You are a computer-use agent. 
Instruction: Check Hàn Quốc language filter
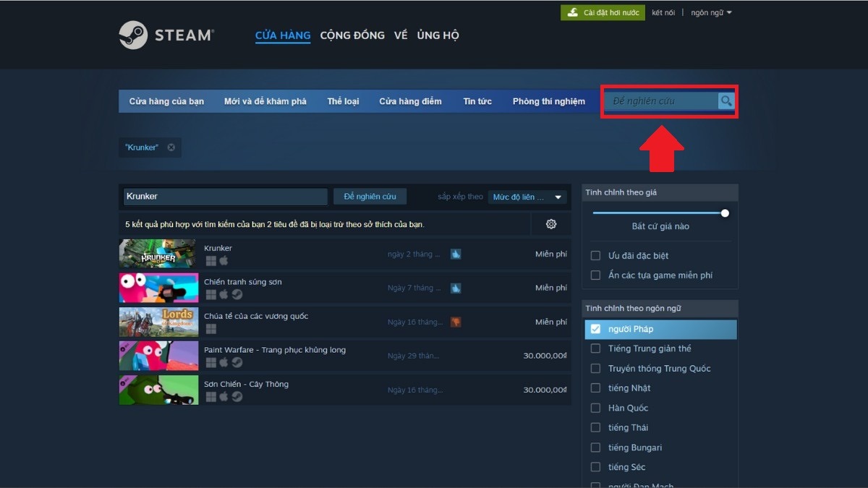[x=595, y=408]
